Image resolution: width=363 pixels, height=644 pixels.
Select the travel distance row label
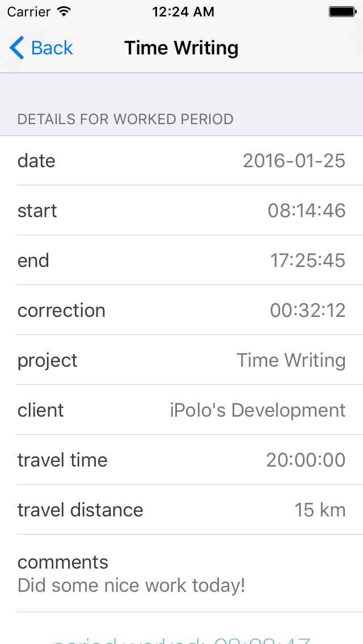click(x=80, y=510)
